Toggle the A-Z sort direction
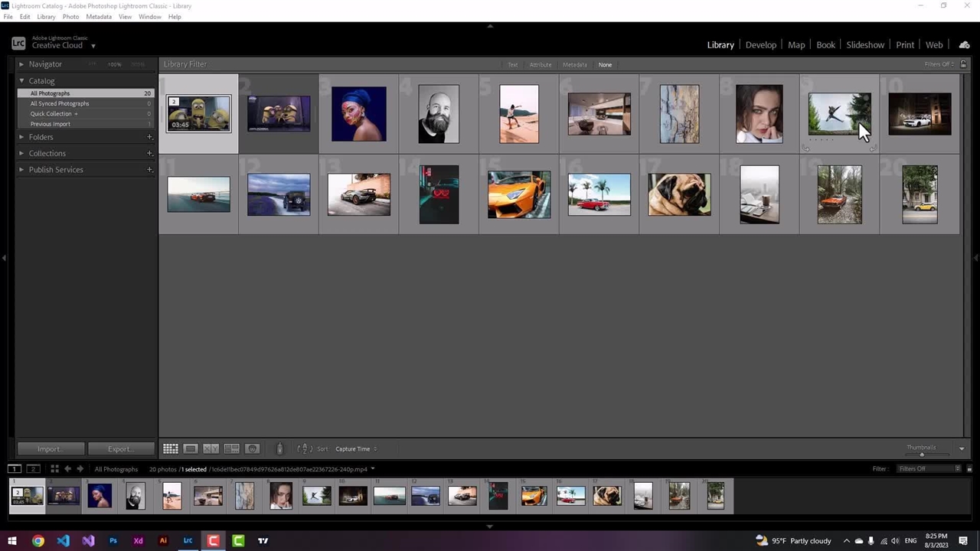 [x=303, y=449]
